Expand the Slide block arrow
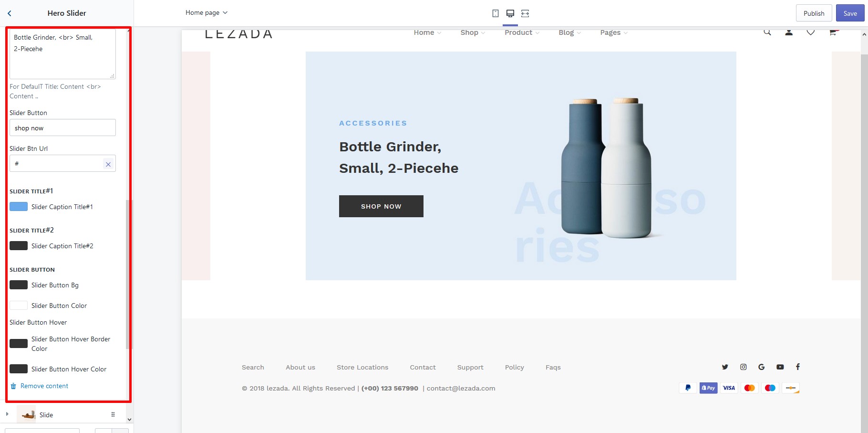The height and width of the screenshot is (433, 868). pos(7,414)
